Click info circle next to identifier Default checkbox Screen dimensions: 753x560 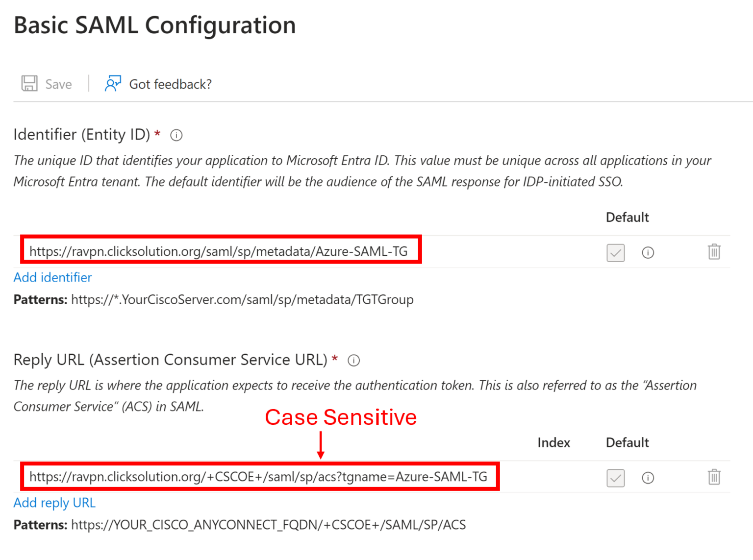click(648, 252)
